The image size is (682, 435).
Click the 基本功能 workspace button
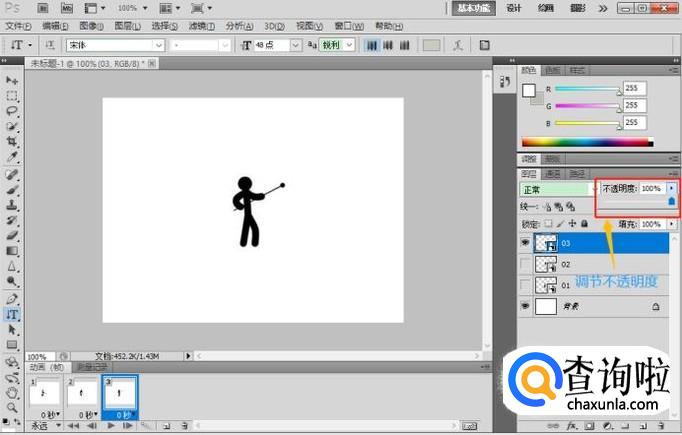point(472,7)
